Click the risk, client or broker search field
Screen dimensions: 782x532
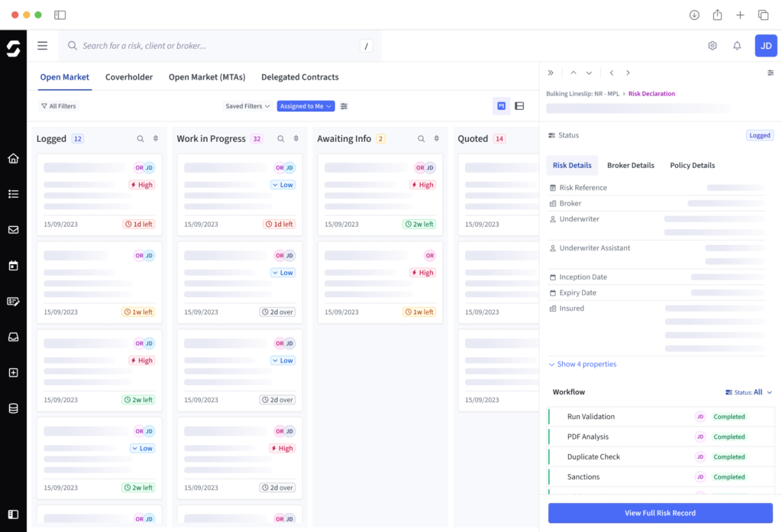(x=214, y=46)
